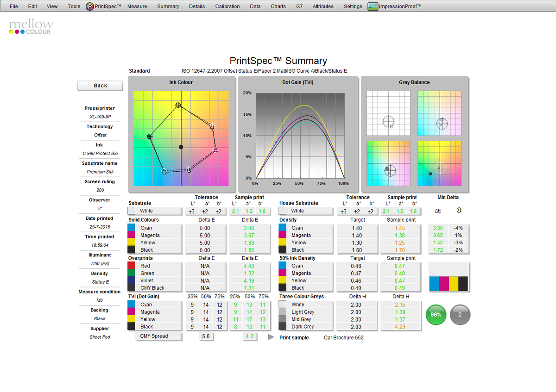Click the Dark Grey swatch in Three Colour Greys
556x392 pixels.
point(283,327)
